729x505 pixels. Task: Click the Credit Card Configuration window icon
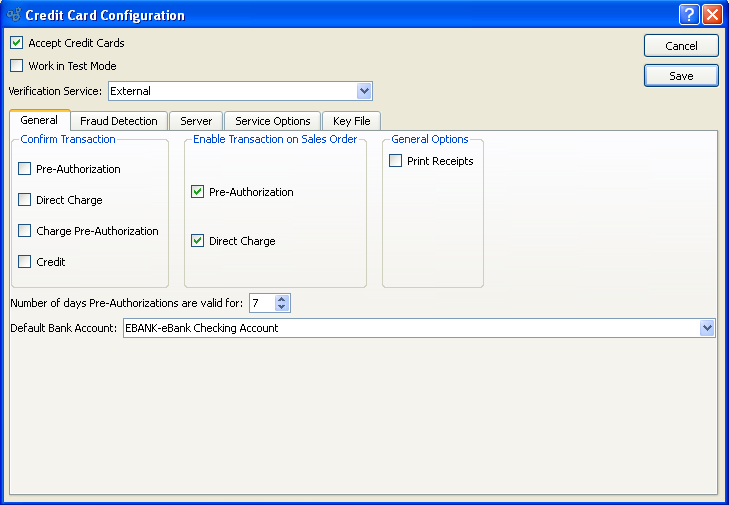point(14,15)
